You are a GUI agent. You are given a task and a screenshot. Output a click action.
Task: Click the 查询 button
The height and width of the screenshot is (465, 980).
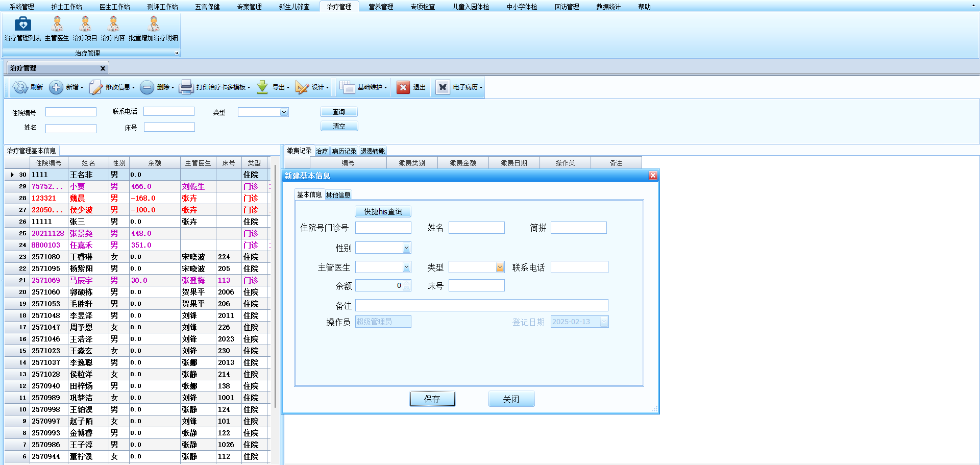pyautogui.click(x=339, y=112)
